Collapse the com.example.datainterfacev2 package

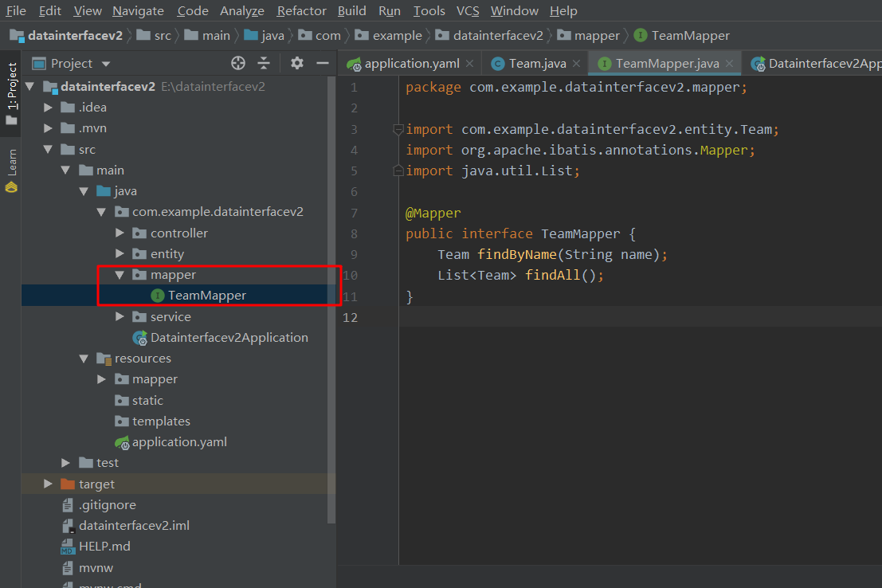click(101, 212)
